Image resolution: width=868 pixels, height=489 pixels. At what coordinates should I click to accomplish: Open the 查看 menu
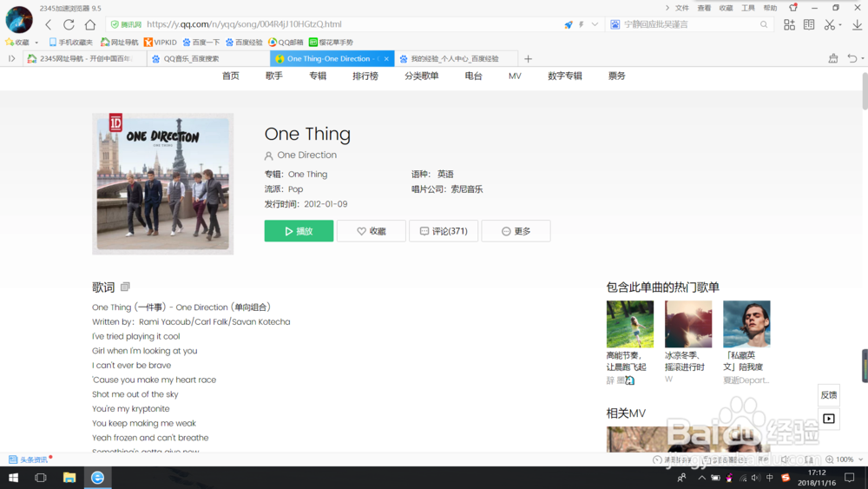[704, 8]
